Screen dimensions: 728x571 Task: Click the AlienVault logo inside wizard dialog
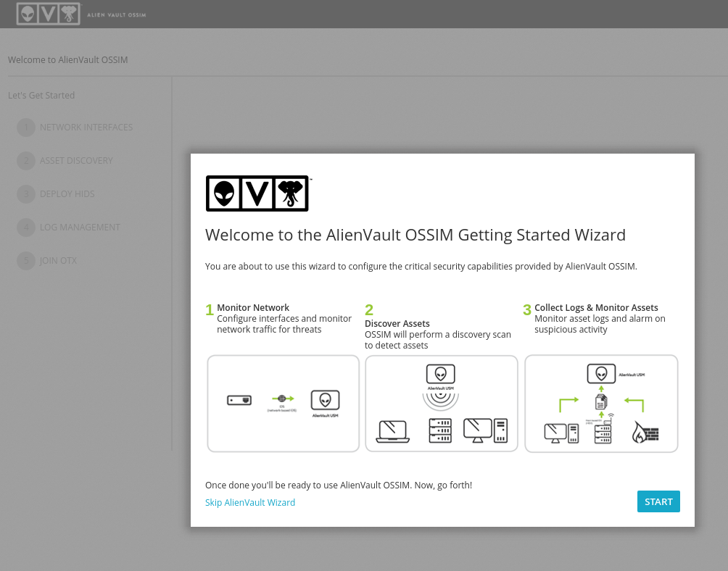[258, 193]
